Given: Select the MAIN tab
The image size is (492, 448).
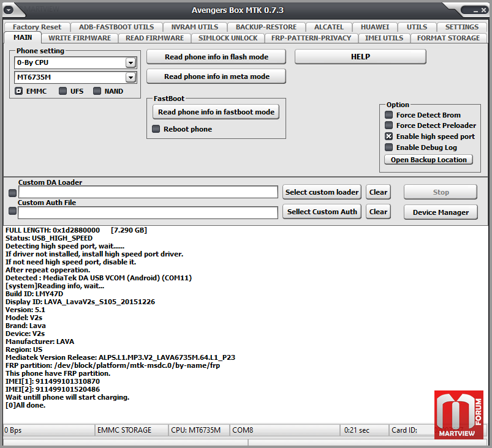Looking at the screenshot, I should (23, 37).
